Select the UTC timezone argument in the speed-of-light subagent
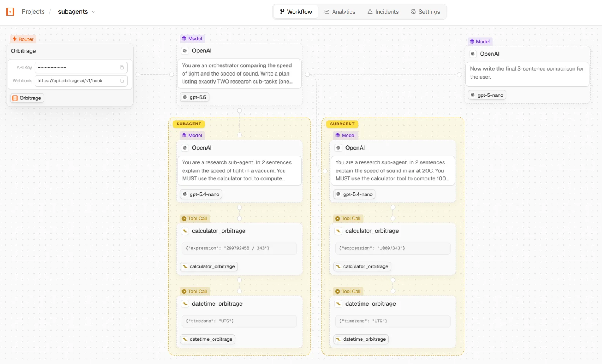Viewport: 602px width, 364px height. tap(239, 321)
